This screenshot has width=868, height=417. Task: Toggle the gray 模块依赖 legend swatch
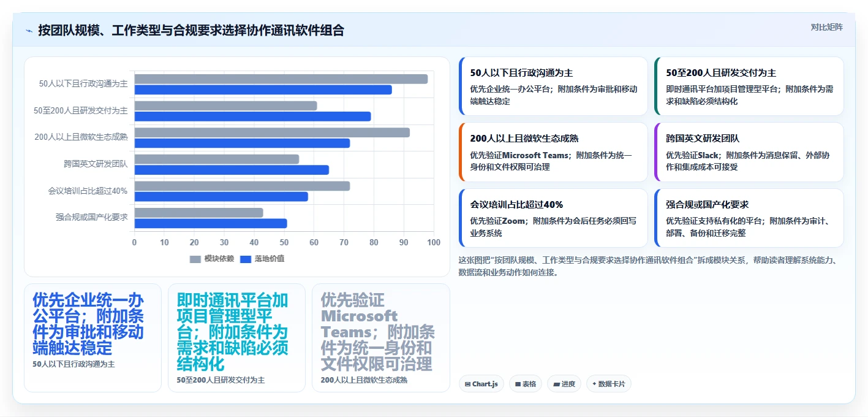click(195, 259)
